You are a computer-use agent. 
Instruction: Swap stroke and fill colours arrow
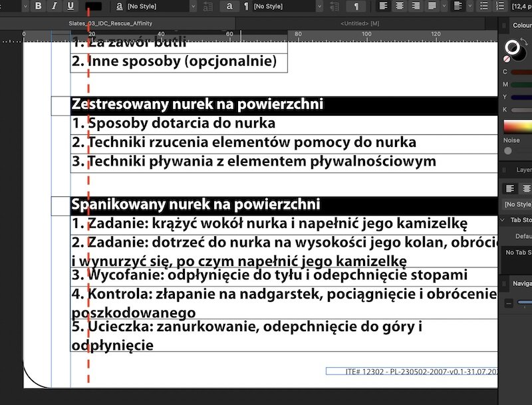click(x=524, y=41)
